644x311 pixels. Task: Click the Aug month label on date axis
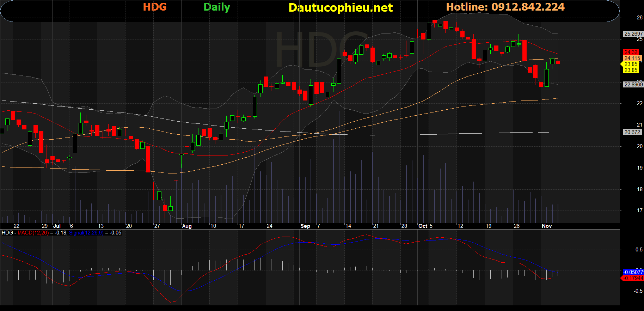coord(187,226)
